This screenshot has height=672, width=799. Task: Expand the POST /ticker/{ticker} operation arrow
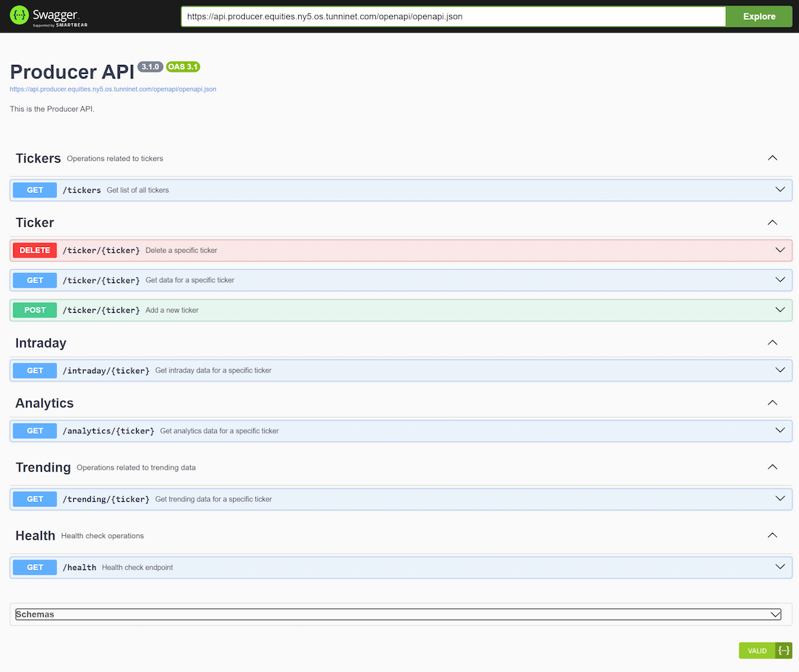pyautogui.click(x=781, y=310)
